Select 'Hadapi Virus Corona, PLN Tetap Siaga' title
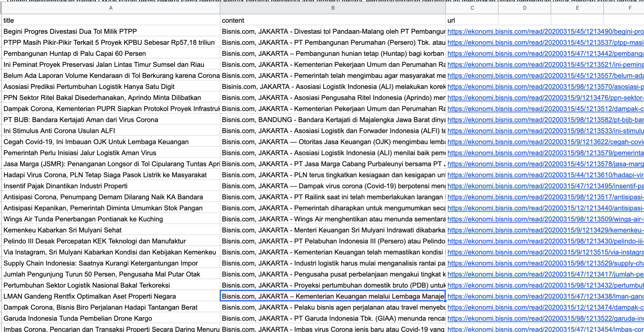This screenshot has height=332, width=644. click(111, 175)
